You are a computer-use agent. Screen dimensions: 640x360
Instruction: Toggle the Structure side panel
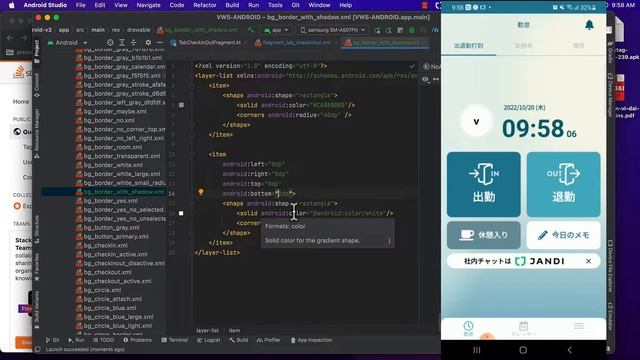pos(37,229)
